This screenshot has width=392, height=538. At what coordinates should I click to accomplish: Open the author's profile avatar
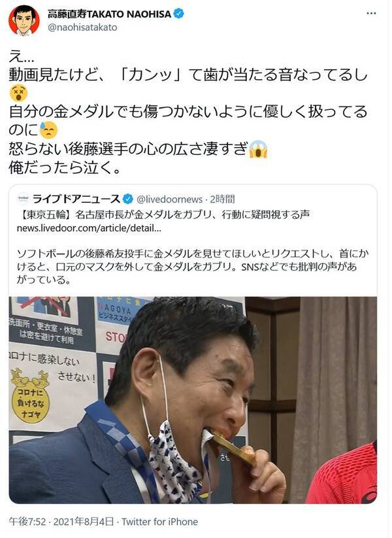[24, 20]
